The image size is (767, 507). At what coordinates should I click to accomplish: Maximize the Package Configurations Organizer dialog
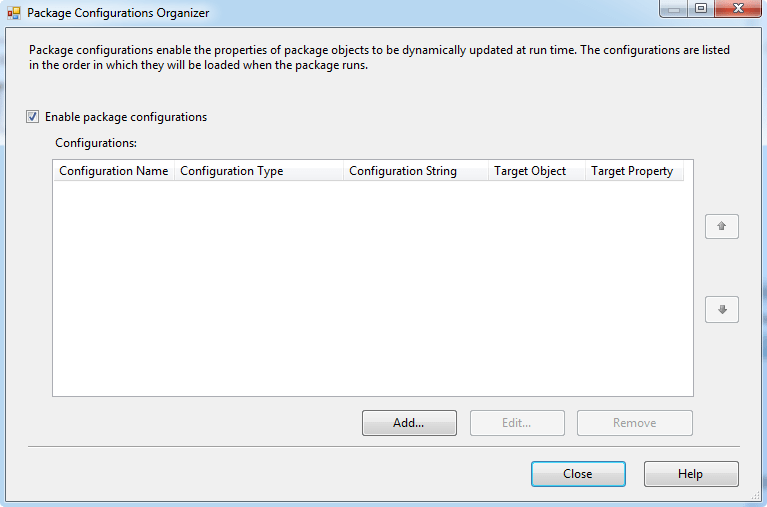pyautogui.click(x=701, y=8)
